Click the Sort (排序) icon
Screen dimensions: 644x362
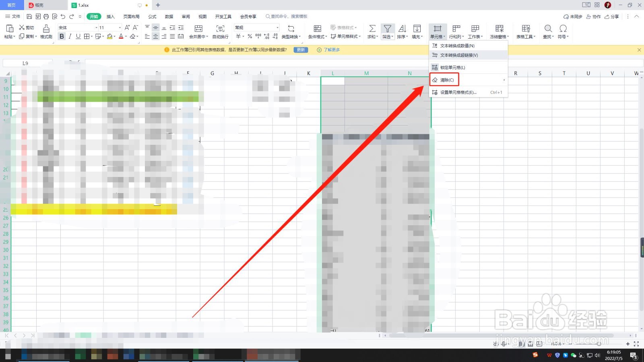pyautogui.click(x=402, y=29)
